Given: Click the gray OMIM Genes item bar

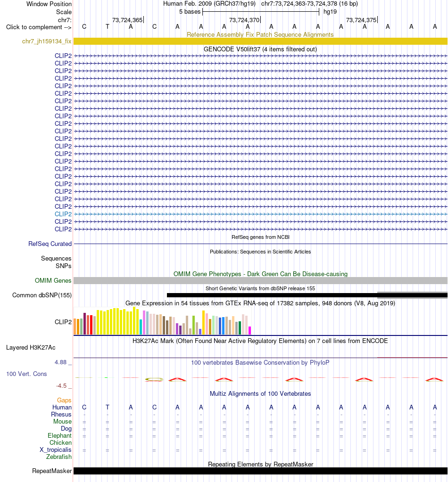Looking at the screenshot, I should click(260, 280).
